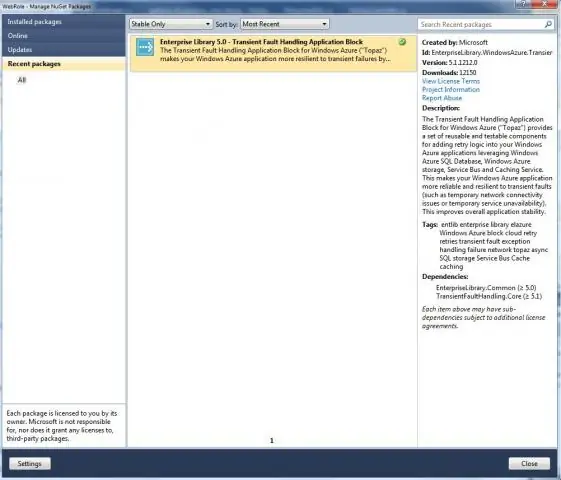Select Enterprise Library 5.0 package title
561x480 pixels.
[x=261, y=42]
